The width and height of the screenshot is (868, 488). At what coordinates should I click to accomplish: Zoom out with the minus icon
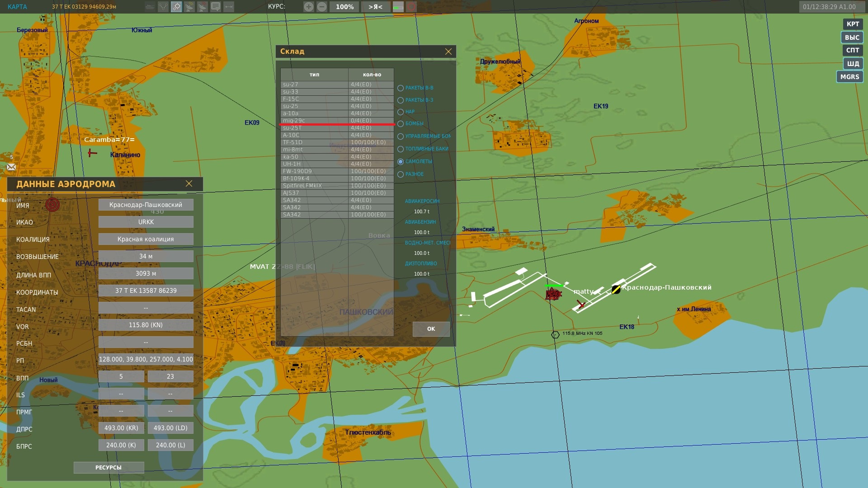pyautogui.click(x=322, y=7)
